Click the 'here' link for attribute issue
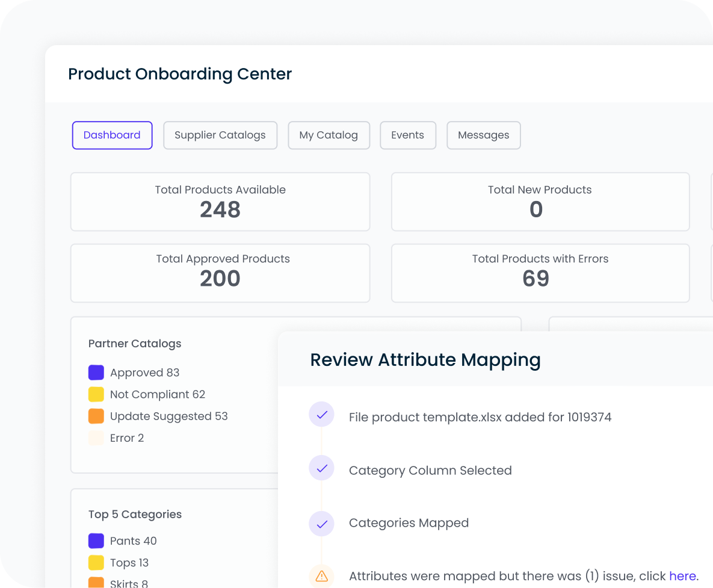The width and height of the screenshot is (713, 588). tap(682, 576)
